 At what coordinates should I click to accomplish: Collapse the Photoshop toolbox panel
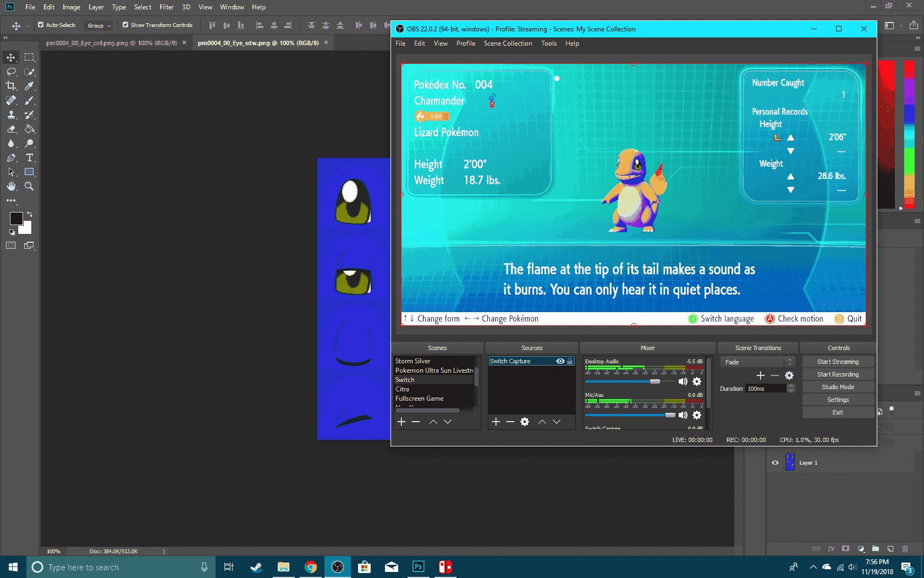point(5,38)
